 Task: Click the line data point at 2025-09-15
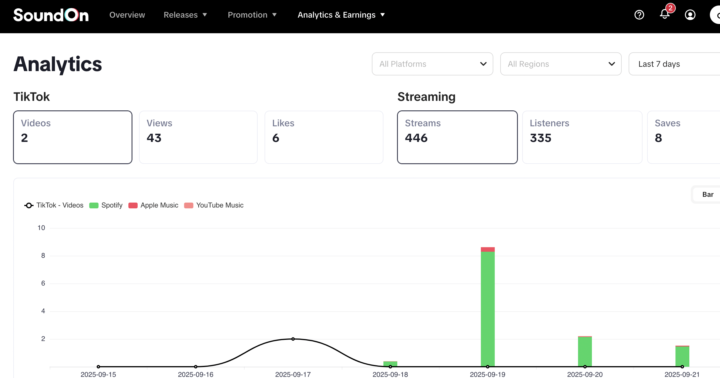click(98, 367)
